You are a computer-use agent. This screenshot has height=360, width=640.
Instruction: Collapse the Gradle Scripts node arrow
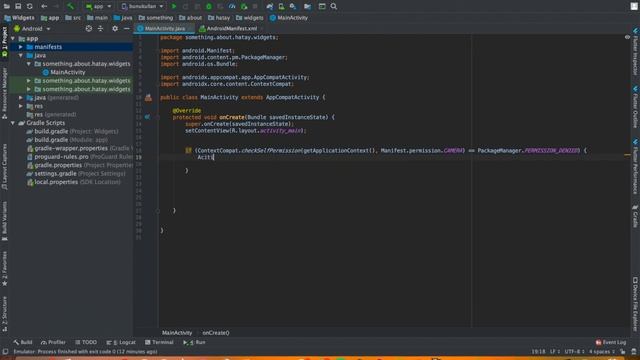[13, 123]
